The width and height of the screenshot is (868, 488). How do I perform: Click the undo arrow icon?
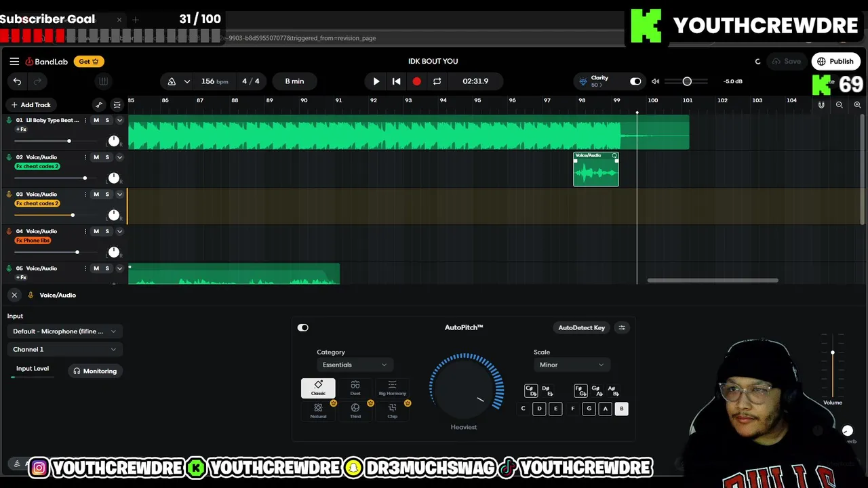17,81
